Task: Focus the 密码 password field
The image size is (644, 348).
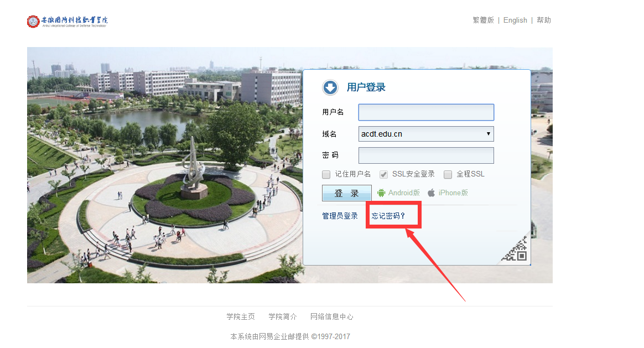Action: click(426, 155)
